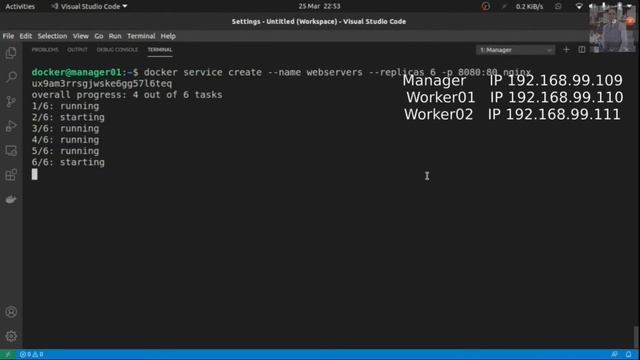640x360 pixels.
Task: Open the feedback icon in status bar
Action: coord(614,354)
